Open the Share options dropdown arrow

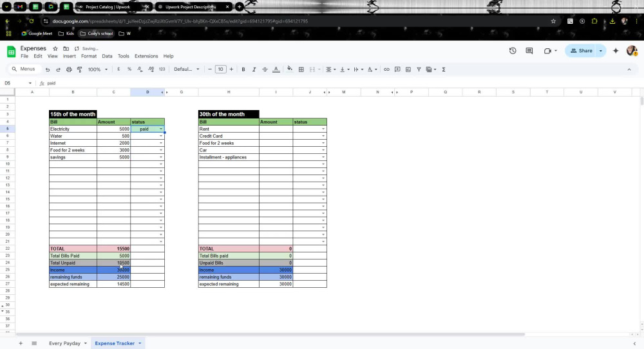[x=600, y=50]
